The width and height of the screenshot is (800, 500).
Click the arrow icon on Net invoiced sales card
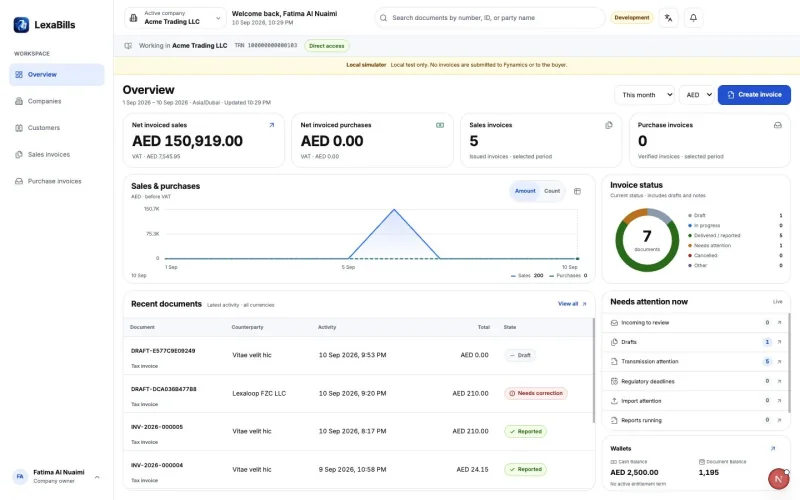click(271, 125)
